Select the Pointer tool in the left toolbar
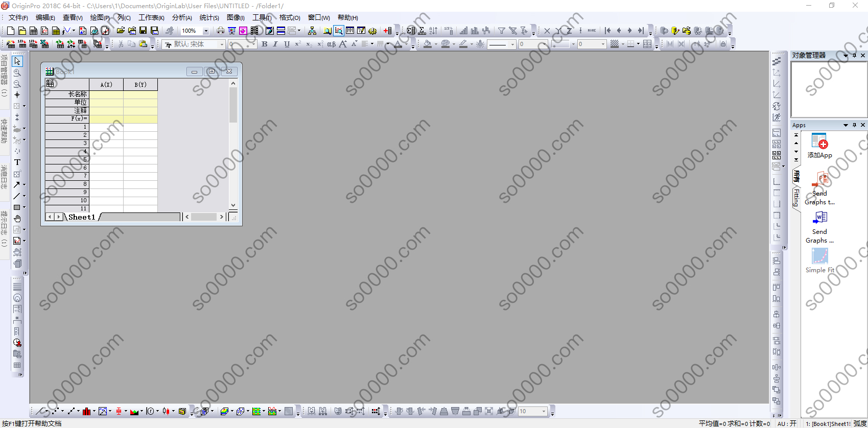Screen dimensions: 868x428 (17, 61)
